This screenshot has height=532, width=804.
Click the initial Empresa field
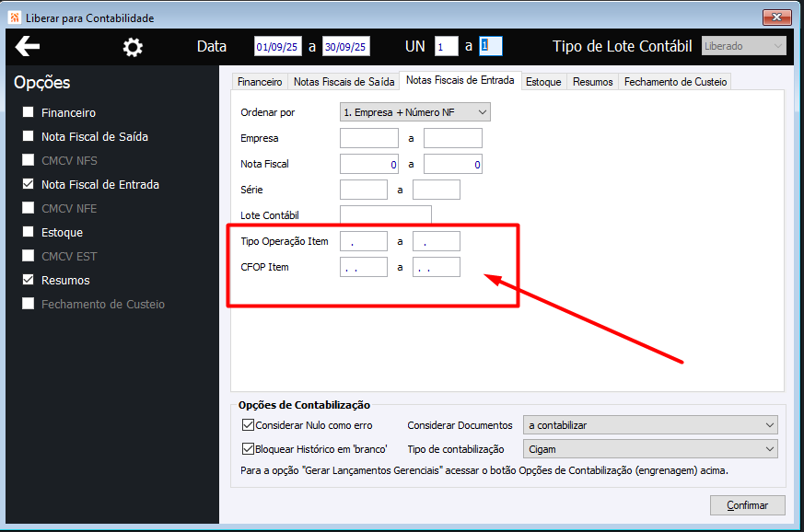369,138
